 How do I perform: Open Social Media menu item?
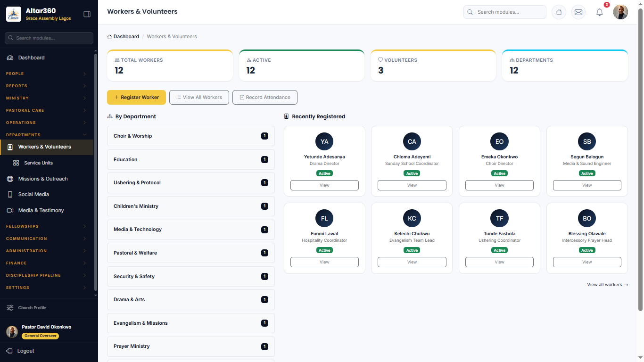47,195
